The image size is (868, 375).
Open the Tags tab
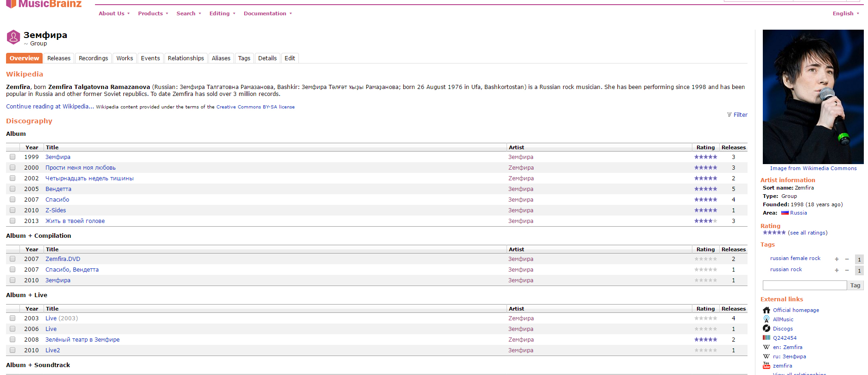(244, 58)
